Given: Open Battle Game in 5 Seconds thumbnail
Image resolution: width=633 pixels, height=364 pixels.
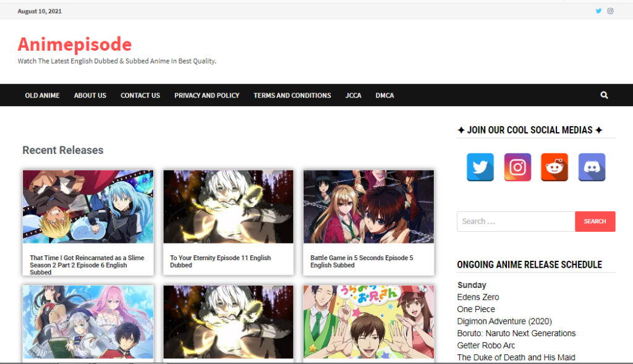Looking at the screenshot, I should tap(368, 206).
